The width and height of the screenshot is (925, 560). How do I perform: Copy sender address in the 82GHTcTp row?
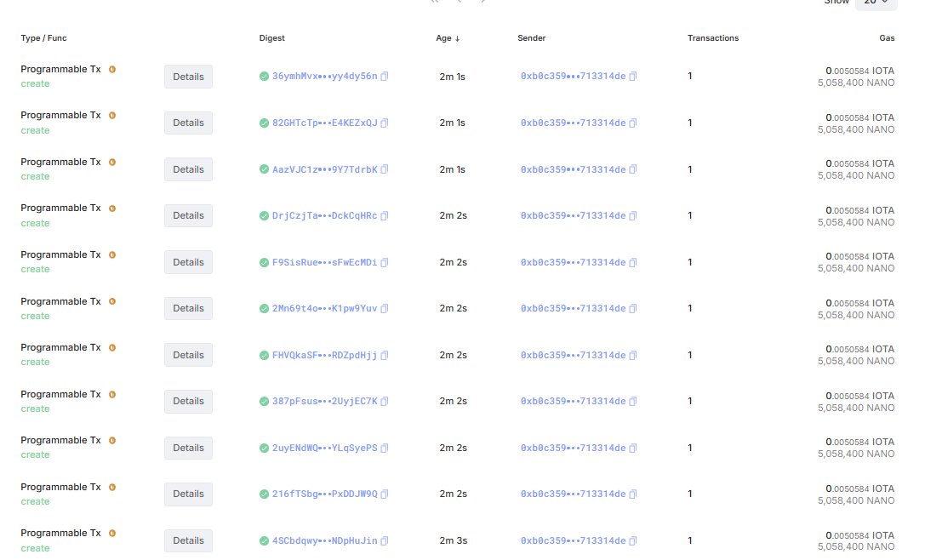[633, 123]
